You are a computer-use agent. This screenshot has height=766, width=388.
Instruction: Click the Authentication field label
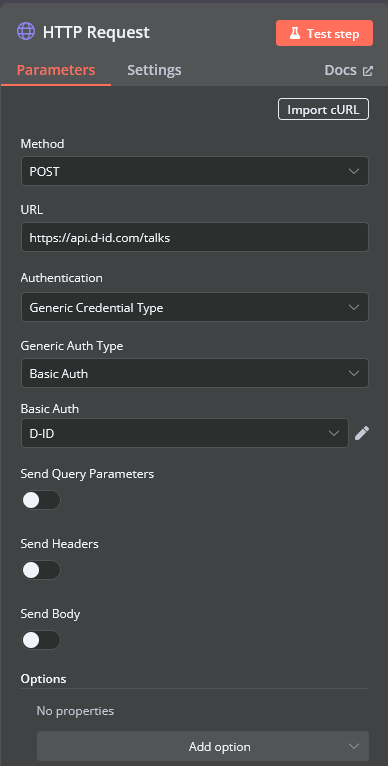(x=62, y=278)
